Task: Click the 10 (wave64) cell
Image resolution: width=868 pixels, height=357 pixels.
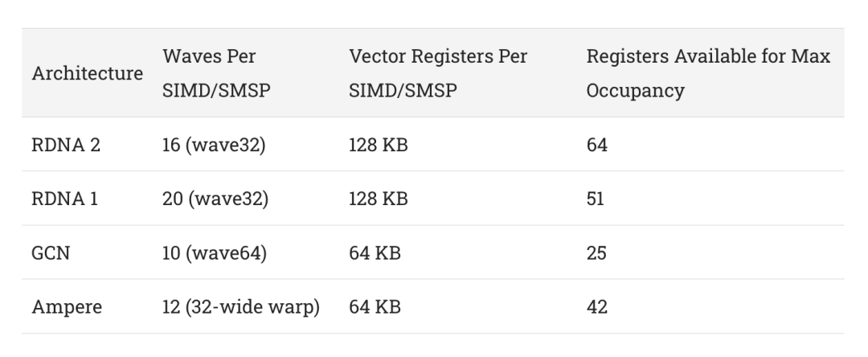Action: [x=215, y=253]
